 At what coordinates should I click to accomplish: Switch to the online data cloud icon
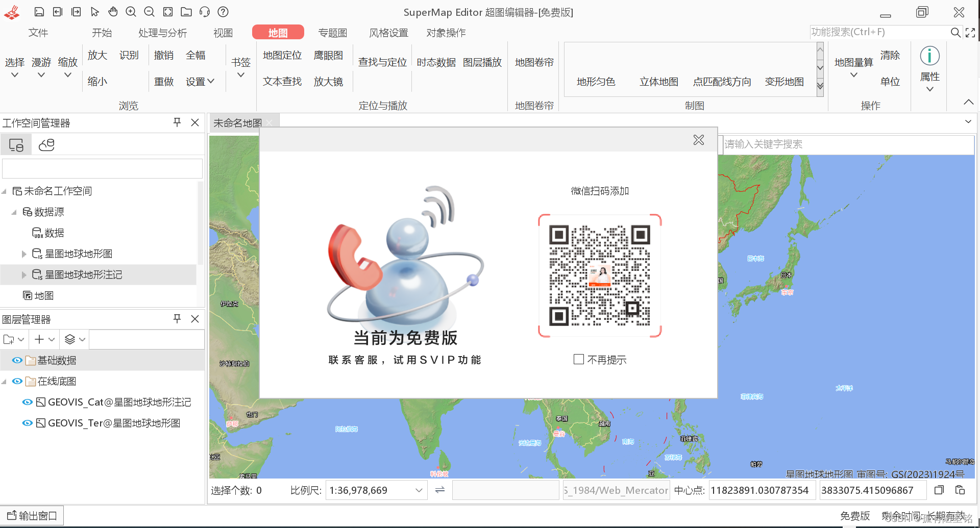(46, 145)
